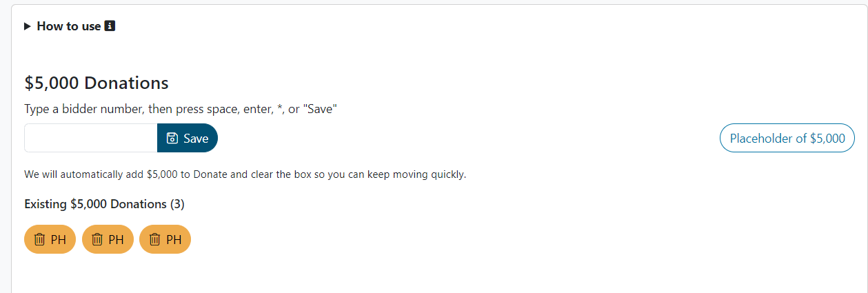Remove the third PH donation using trash icon
The image size is (868, 293).
(154, 239)
